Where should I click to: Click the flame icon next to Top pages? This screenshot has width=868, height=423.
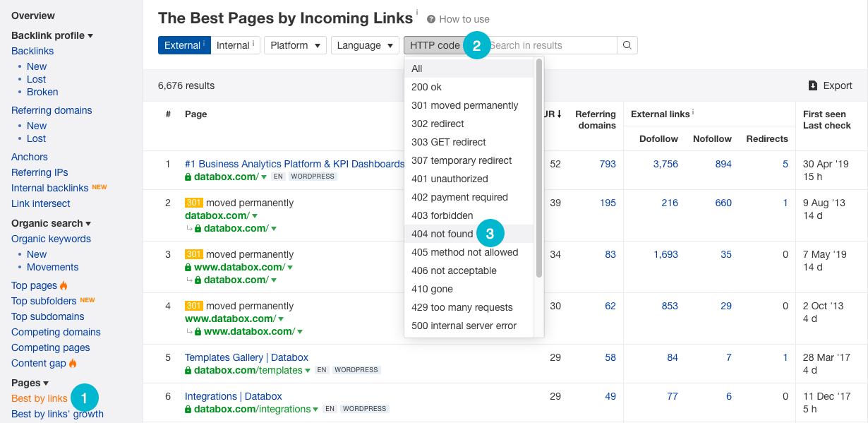[x=64, y=285]
